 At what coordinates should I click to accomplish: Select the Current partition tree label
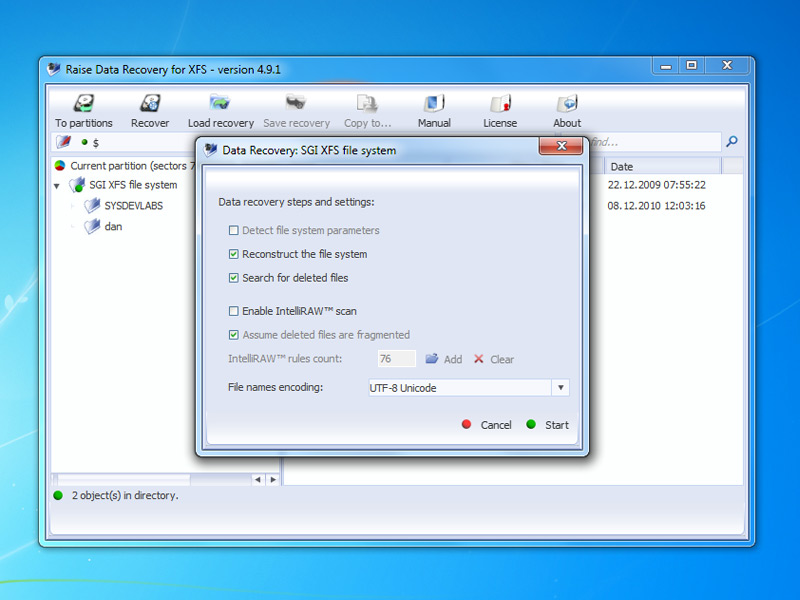point(133,166)
